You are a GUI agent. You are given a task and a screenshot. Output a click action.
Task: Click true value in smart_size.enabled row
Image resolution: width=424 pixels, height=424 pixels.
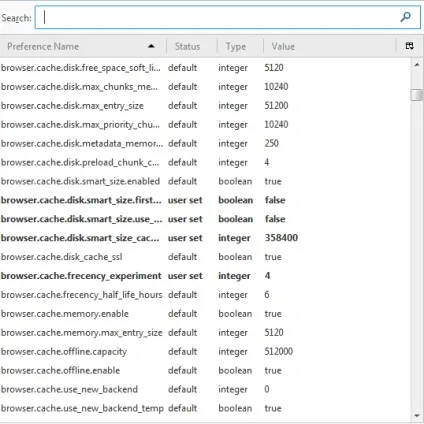(273, 181)
